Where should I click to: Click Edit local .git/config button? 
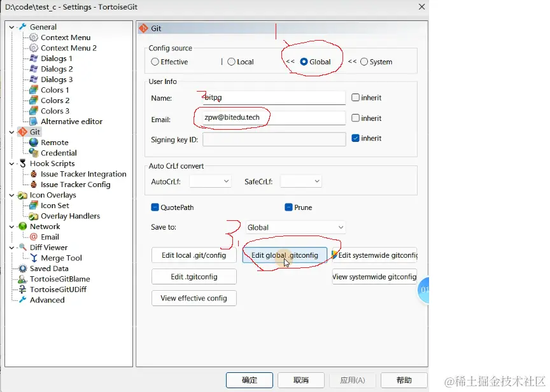tap(194, 255)
